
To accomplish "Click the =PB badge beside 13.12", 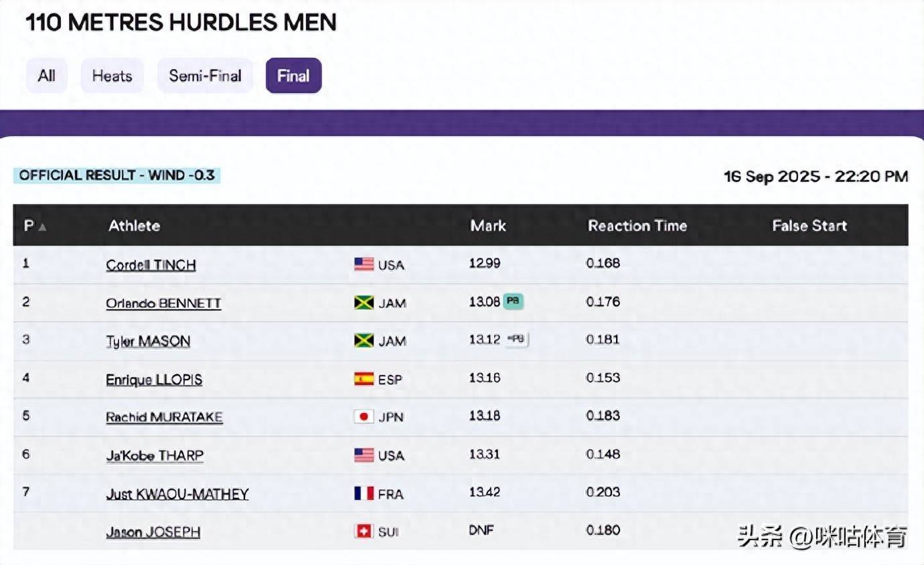I will point(516,339).
